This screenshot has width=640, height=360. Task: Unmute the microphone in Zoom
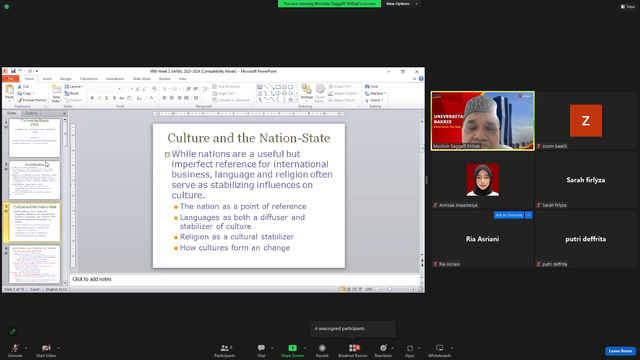click(15, 350)
